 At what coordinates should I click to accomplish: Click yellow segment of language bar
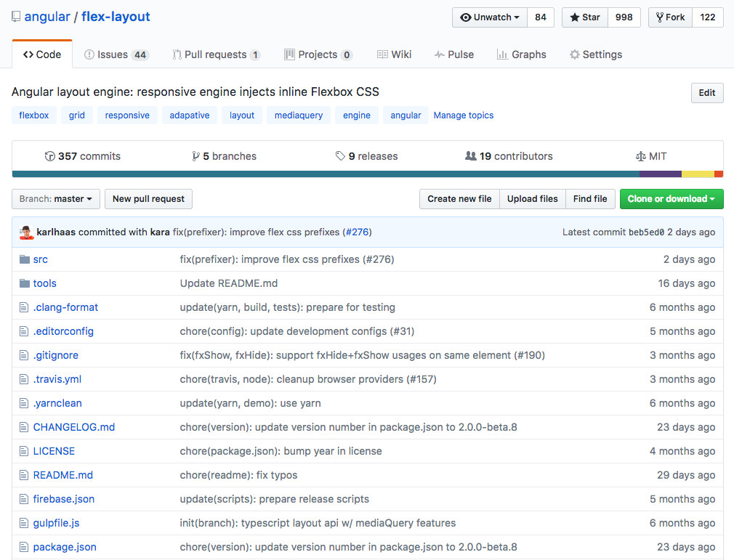[x=698, y=174]
